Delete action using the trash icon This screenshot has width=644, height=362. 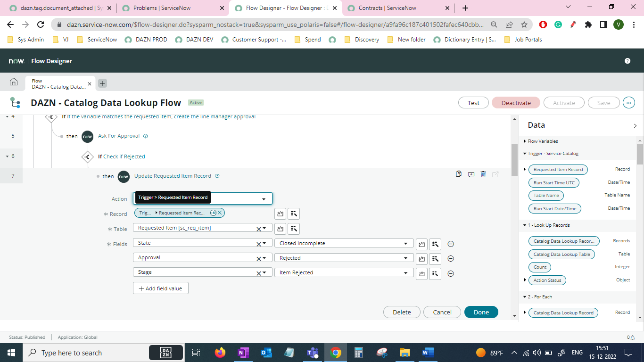click(x=483, y=174)
